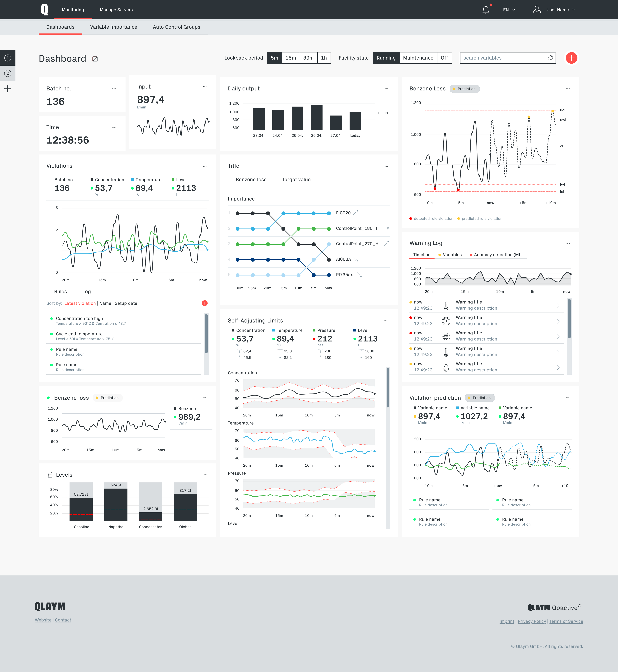Open Violation prediction card options menu
This screenshot has width=618, height=672.
pyautogui.click(x=567, y=398)
